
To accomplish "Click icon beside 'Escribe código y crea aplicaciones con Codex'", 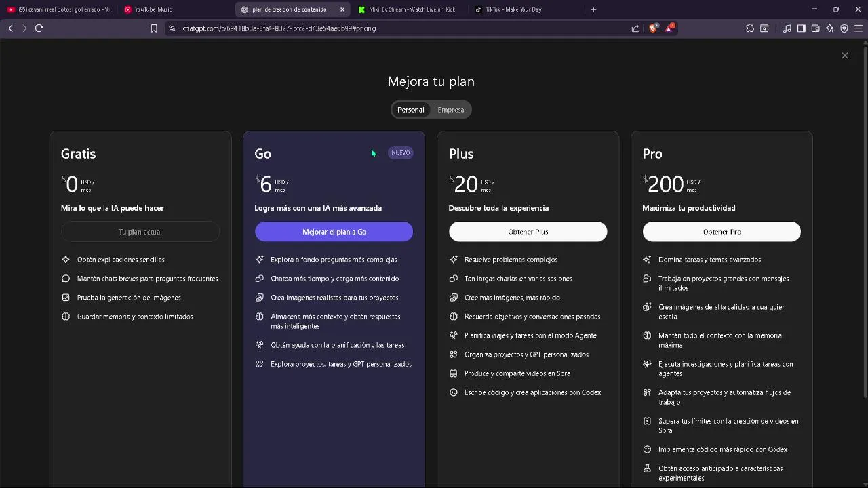I will pyautogui.click(x=454, y=392).
